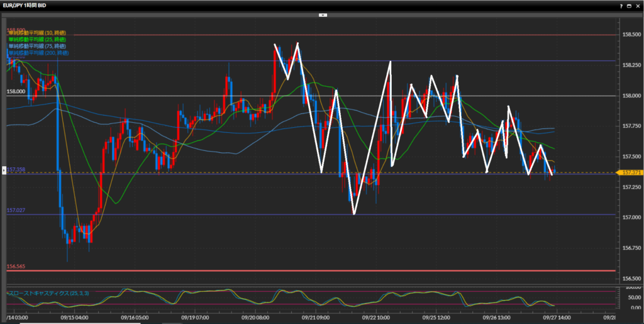The height and width of the screenshot is (324, 644).
Task: Click the 75-period simple moving average label
Action: [x=37, y=47]
